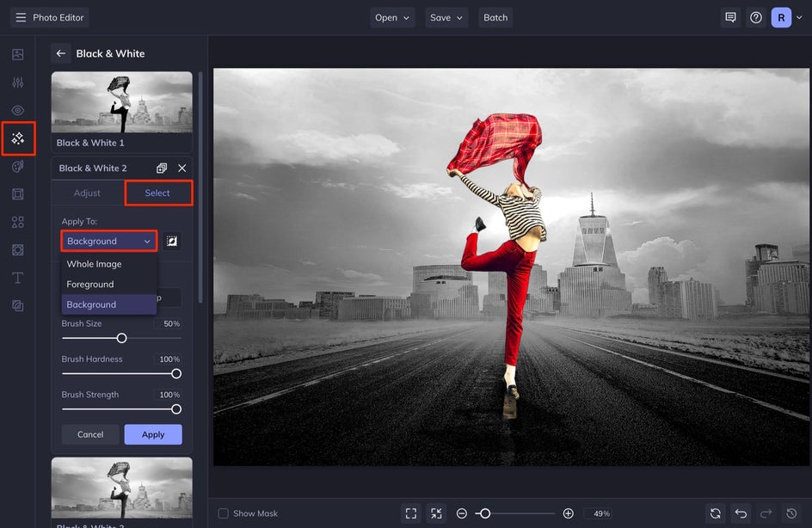Expand the Save dropdown

point(446,17)
